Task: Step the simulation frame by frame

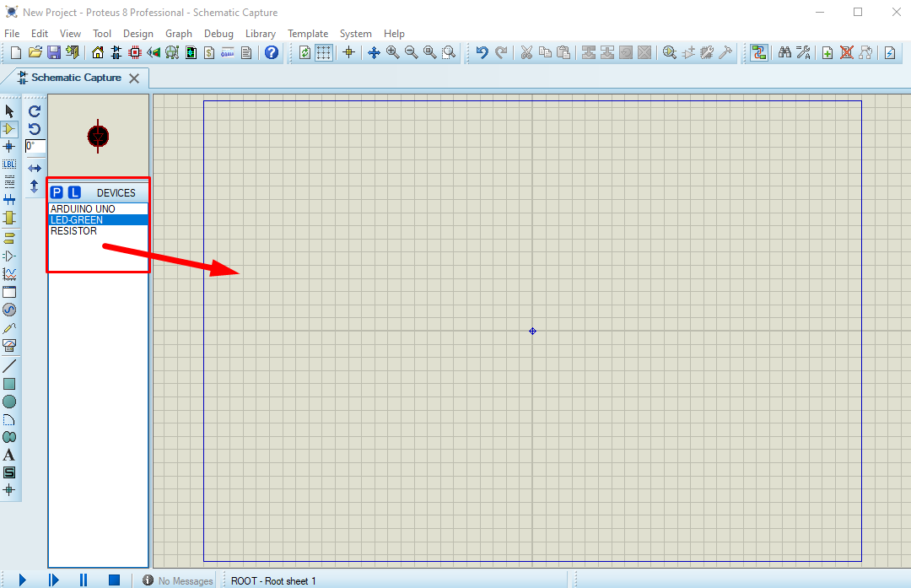Action: pos(53,580)
